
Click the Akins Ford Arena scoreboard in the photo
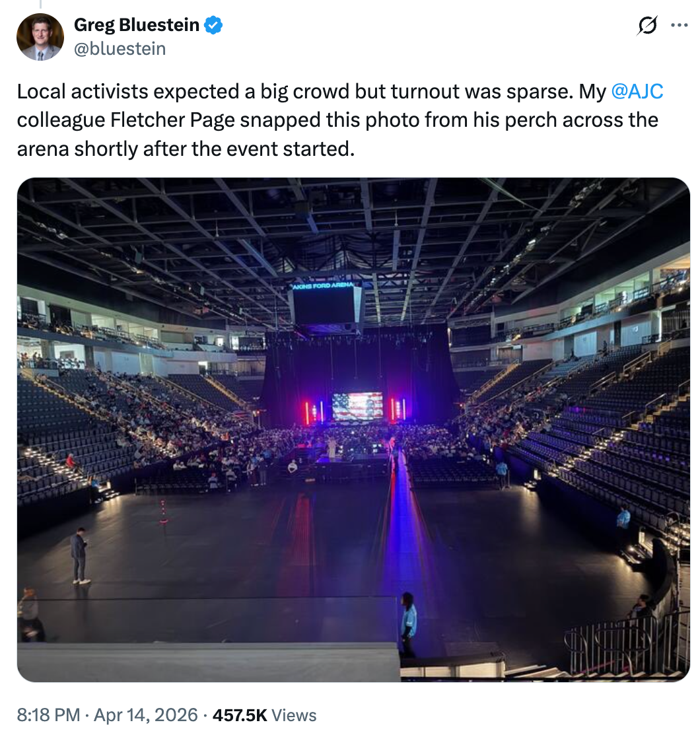pos(324,304)
